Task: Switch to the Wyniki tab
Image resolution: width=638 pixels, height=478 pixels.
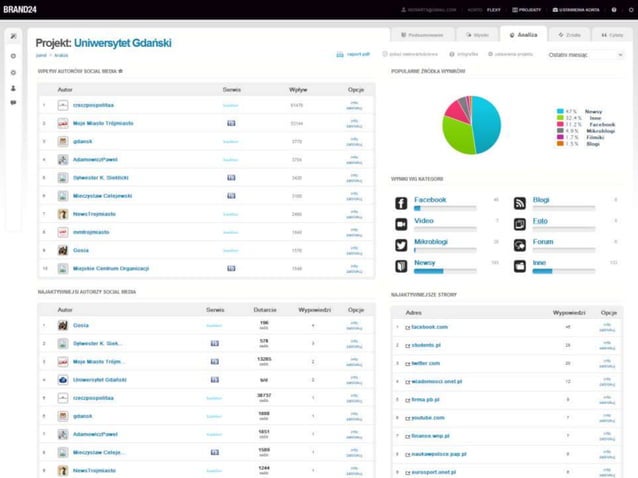Action: point(477,35)
